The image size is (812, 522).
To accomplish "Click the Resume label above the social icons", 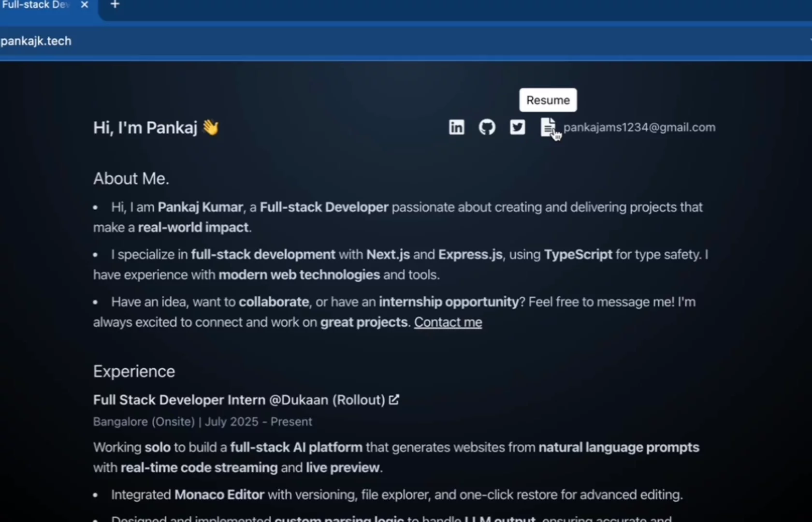I will tap(548, 100).
